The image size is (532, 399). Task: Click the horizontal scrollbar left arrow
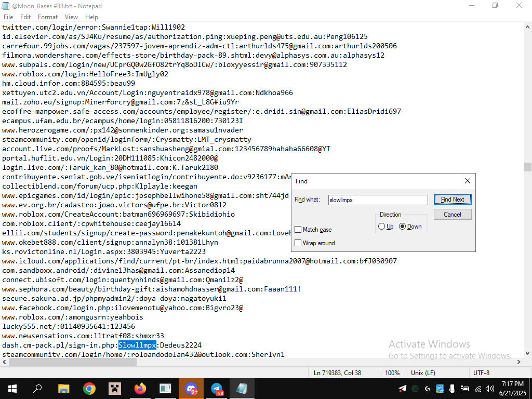[4, 362]
